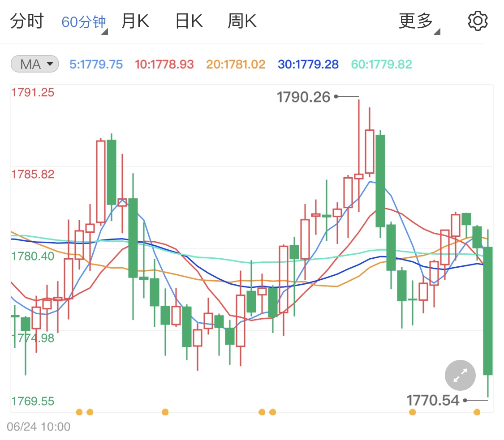This screenshot has height=440, width=504.
Task: Select MA 60:1779.82 legend value
Action: (x=381, y=64)
